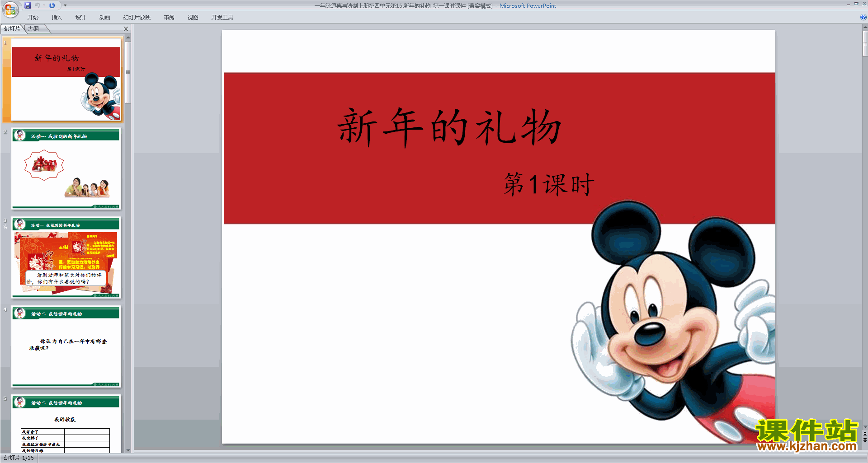
Task: Close the slide thumbnail pane
Action: click(126, 29)
